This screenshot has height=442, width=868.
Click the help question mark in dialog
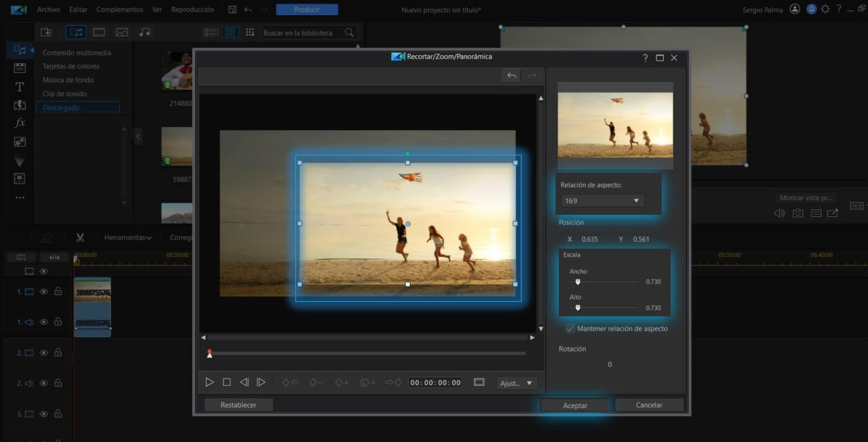click(x=645, y=58)
